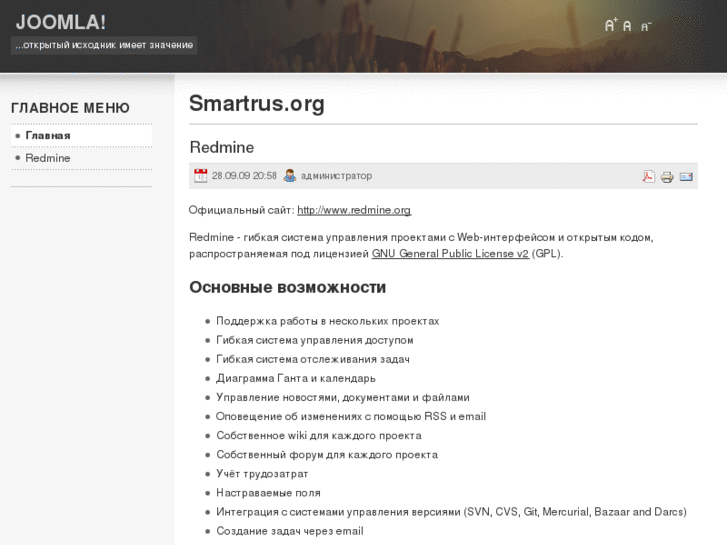Select Redmine in the main menu
The height and width of the screenshot is (545, 727).
coord(48,158)
